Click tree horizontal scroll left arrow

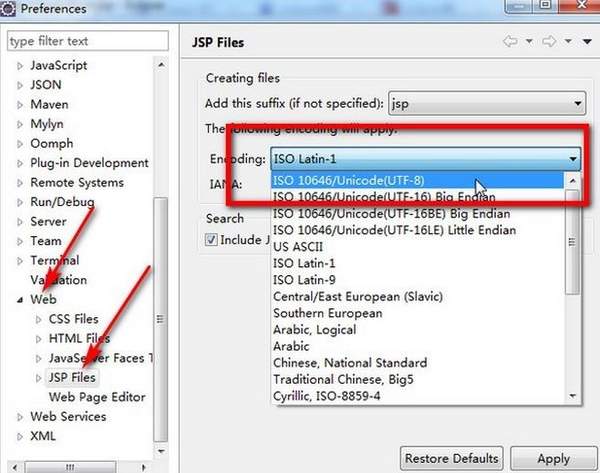[x=15, y=467]
